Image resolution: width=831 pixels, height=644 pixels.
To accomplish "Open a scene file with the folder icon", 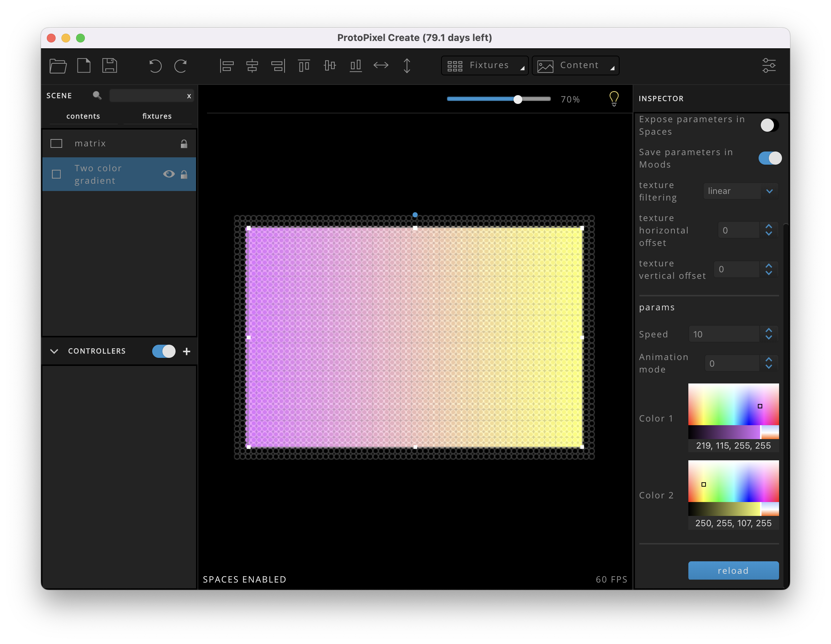I will (x=58, y=65).
